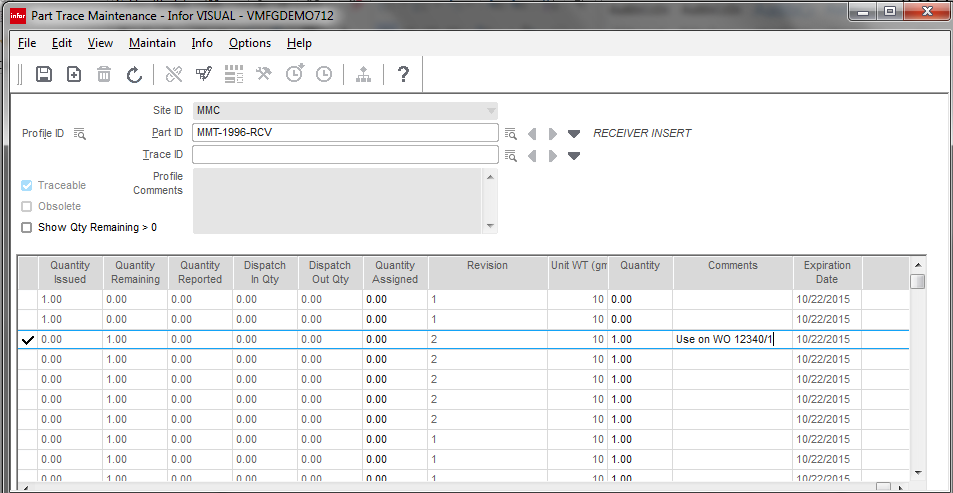
Task: Open the View menu
Action: (100, 43)
